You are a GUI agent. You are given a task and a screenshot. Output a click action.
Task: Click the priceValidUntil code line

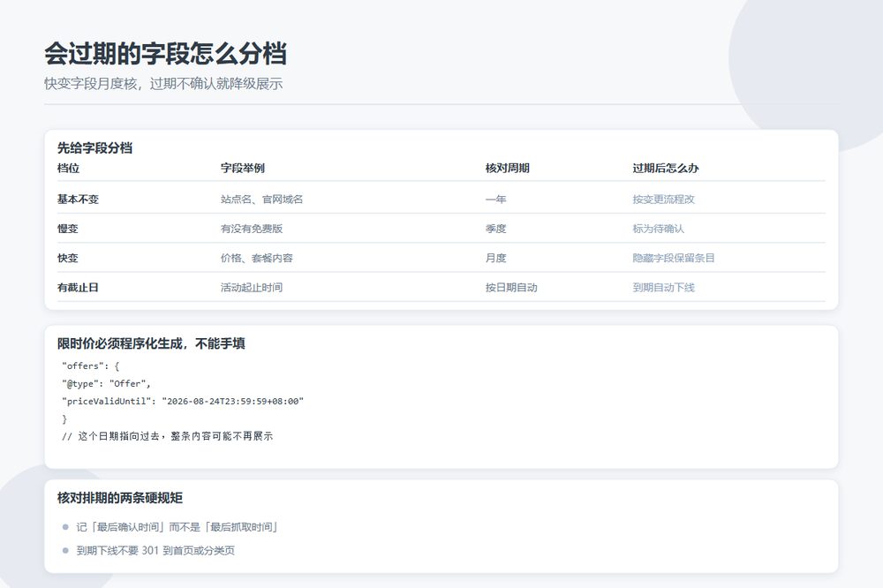(183, 402)
